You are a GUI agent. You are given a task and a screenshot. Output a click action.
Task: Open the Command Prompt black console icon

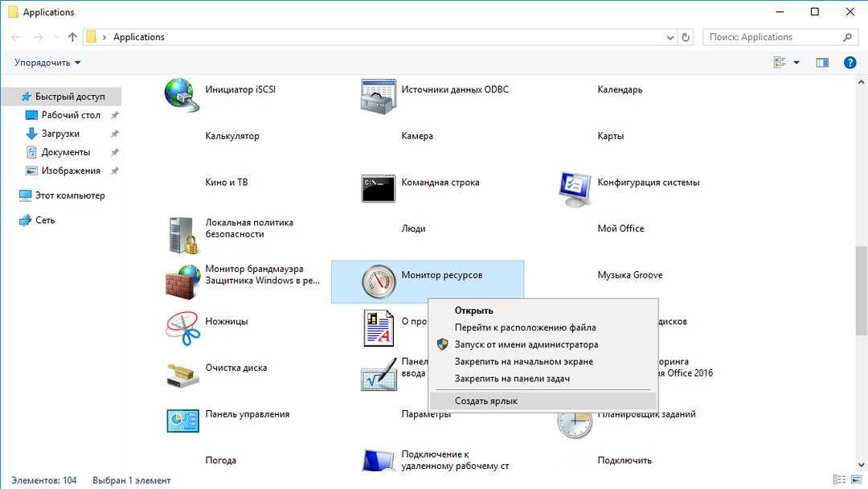[x=378, y=189]
